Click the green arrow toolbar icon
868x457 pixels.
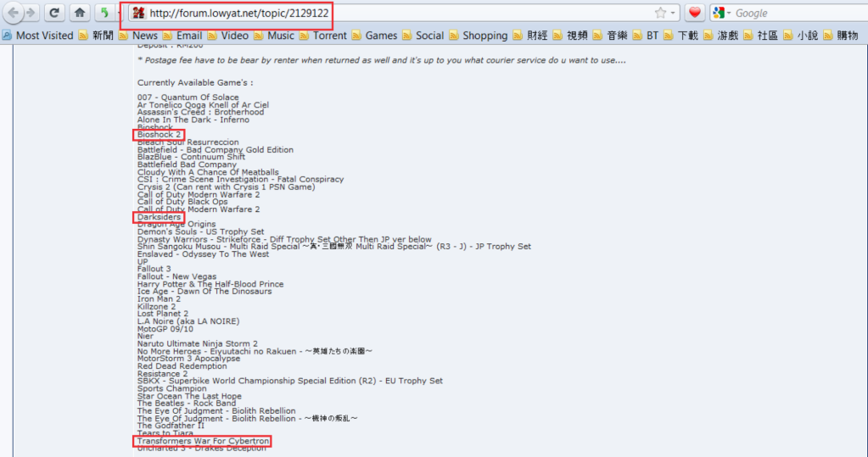pos(104,13)
